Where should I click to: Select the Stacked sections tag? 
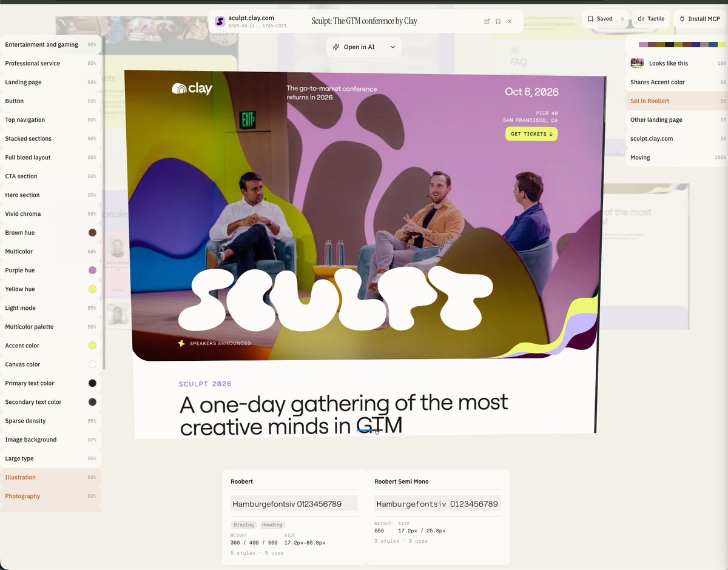[50, 139]
